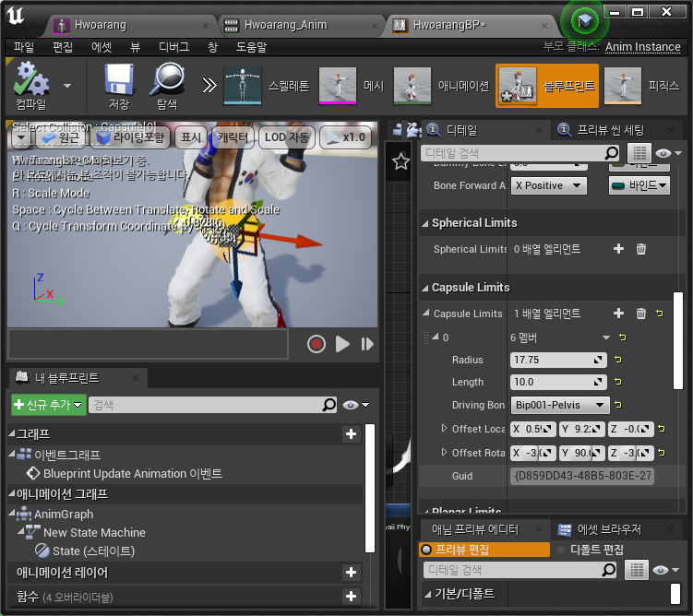Click the 신규 추가 add new button
The image size is (693, 616).
48,405
